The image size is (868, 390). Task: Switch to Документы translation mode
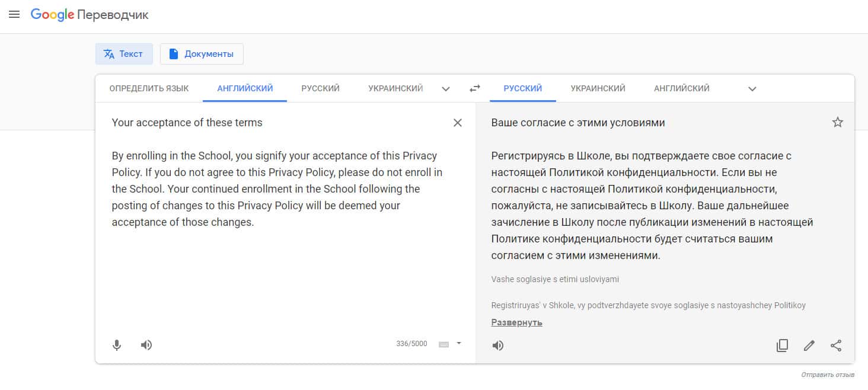(x=202, y=54)
